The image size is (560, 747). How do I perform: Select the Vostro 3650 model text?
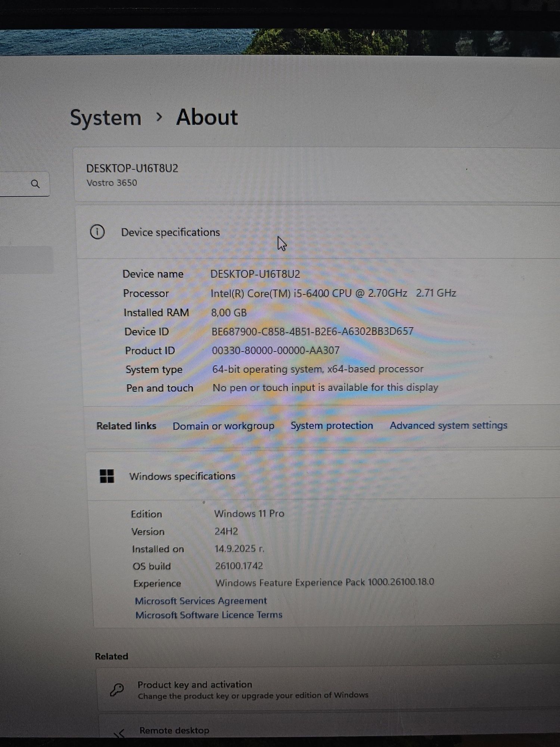pyautogui.click(x=112, y=183)
